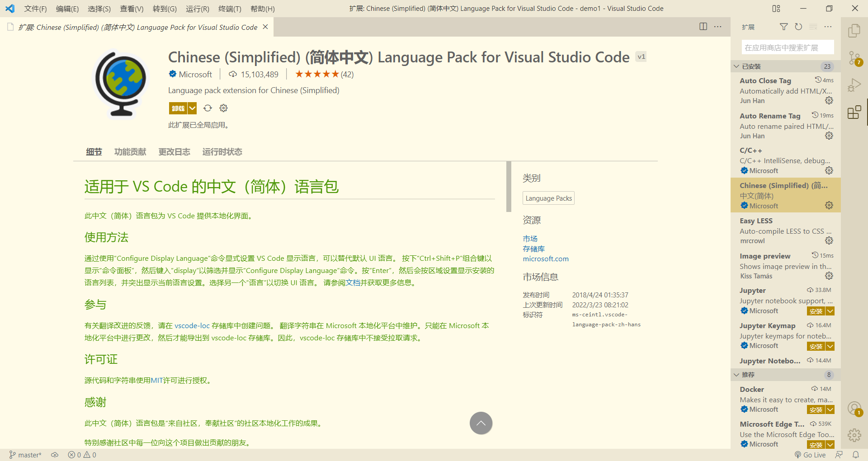
Task: Open notifications bell in status bar
Action: pyautogui.click(x=855, y=455)
